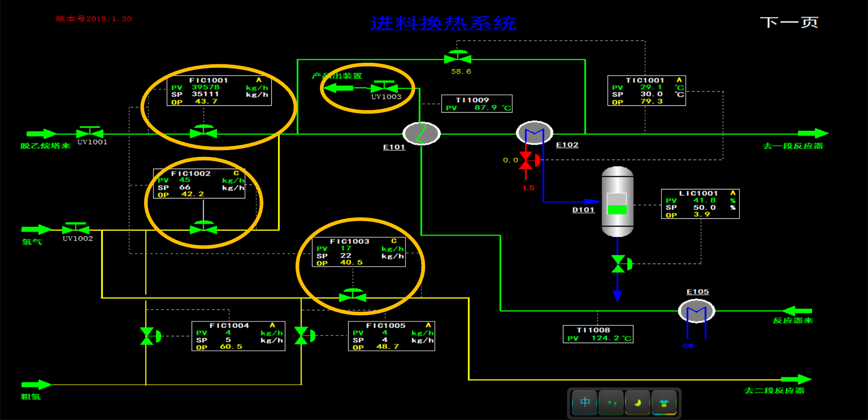Click the punctuation toggle in IME bar
The height and width of the screenshot is (420, 868).
pos(611,402)
